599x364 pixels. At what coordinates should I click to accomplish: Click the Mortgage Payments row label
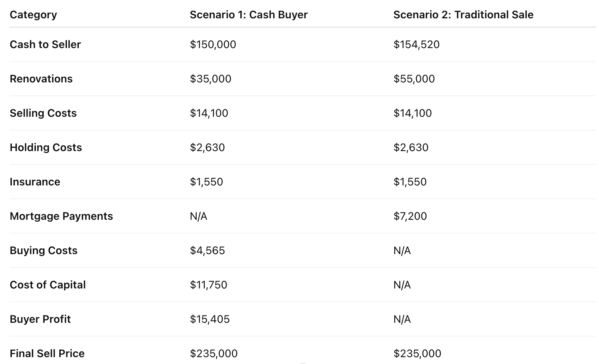tap(61, 216)
